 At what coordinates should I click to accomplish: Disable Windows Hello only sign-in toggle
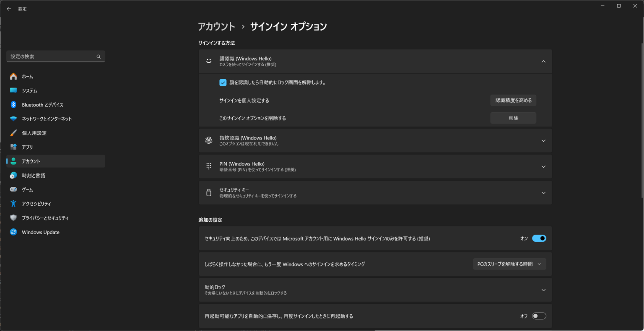pyautogui.click(x=539, y=238)
